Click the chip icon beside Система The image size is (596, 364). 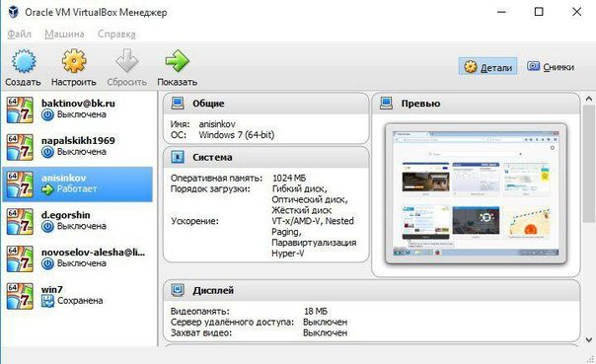click(x=178, y=157)
